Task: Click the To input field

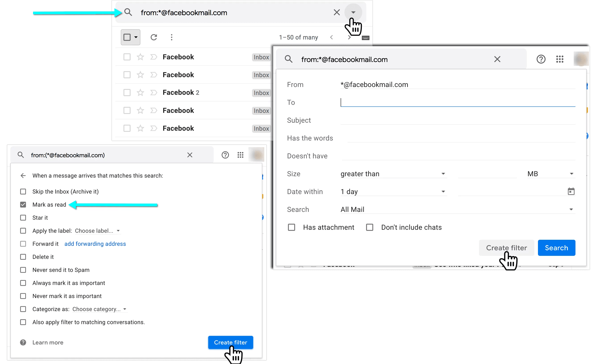Action: point(458,102)
